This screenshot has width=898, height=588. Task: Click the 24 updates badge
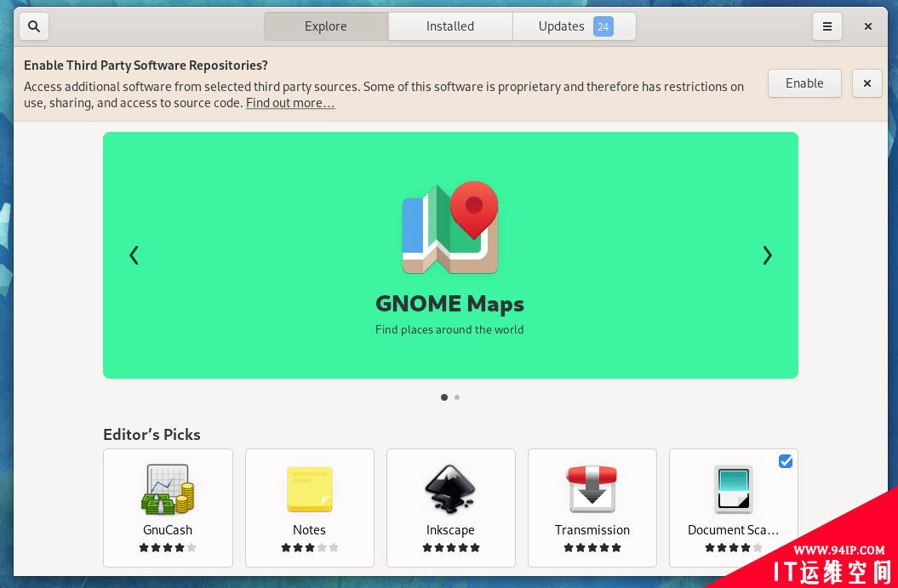tap(603, 26)
